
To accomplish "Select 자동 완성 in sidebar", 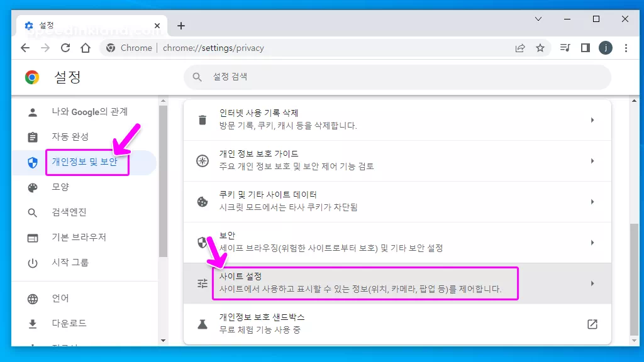I will click(85, 136).
